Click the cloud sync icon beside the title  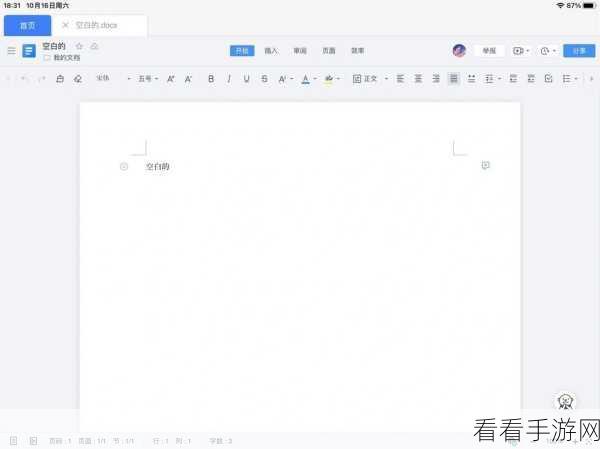pos(94,46)
